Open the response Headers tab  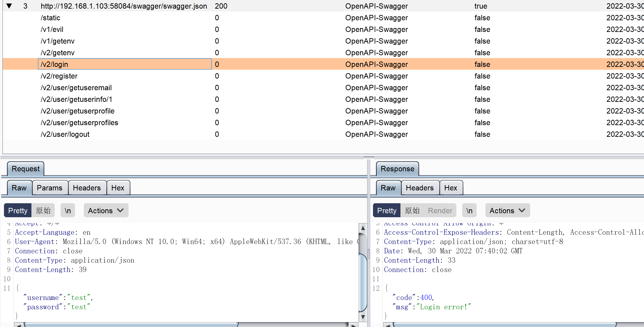420,188
